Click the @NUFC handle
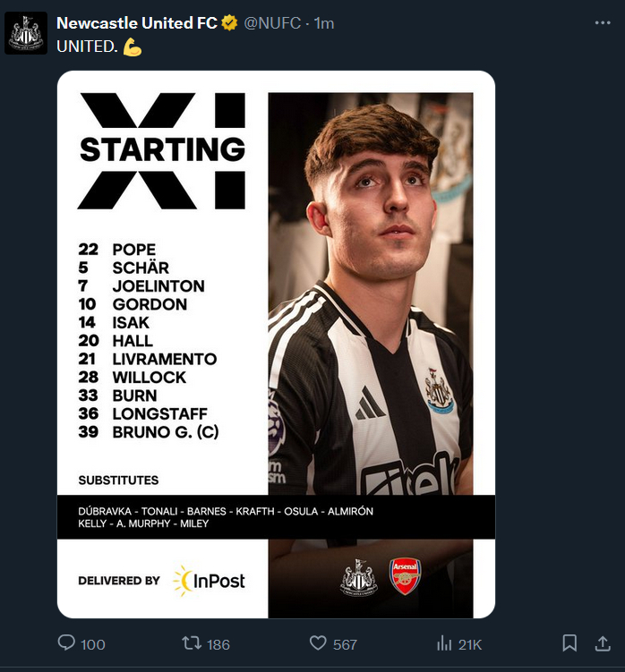Image resolution: width=625 pixels, height=672 pixels. (271, 23)
